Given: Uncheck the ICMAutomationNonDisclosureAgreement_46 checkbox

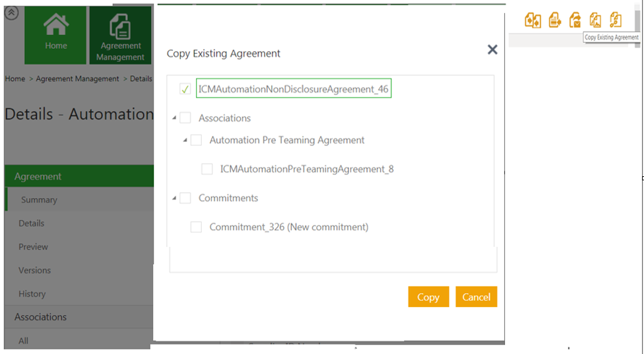Looking at the screenshot, I should [x=185, y=89].
